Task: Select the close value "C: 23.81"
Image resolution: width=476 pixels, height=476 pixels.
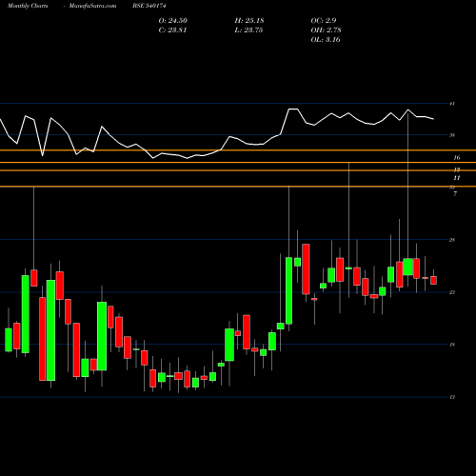Action: [x=172, y=30]
